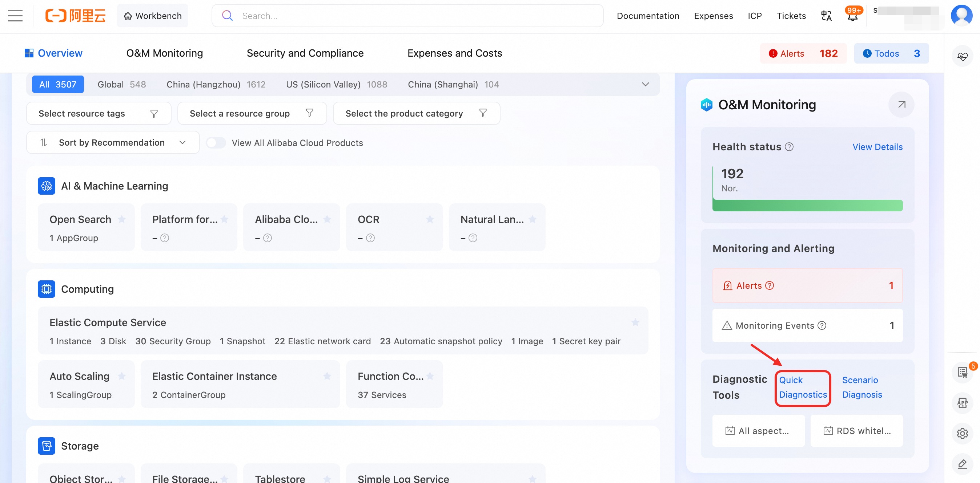Filter by China (Shanghai) region

click(x=454, y=84)
